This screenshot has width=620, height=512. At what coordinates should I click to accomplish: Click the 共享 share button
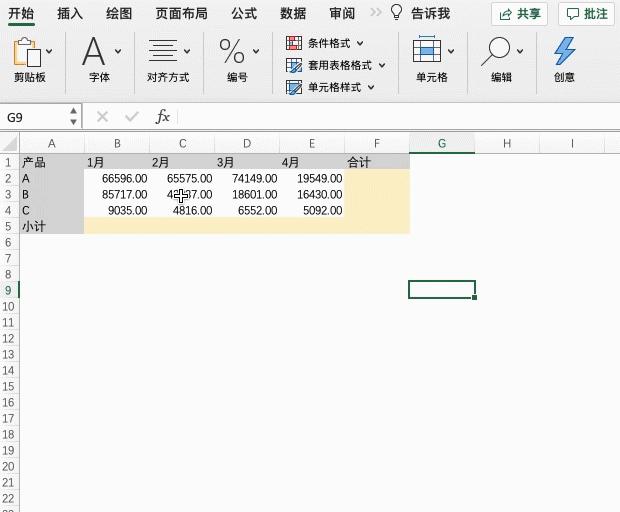pos(519,14)
